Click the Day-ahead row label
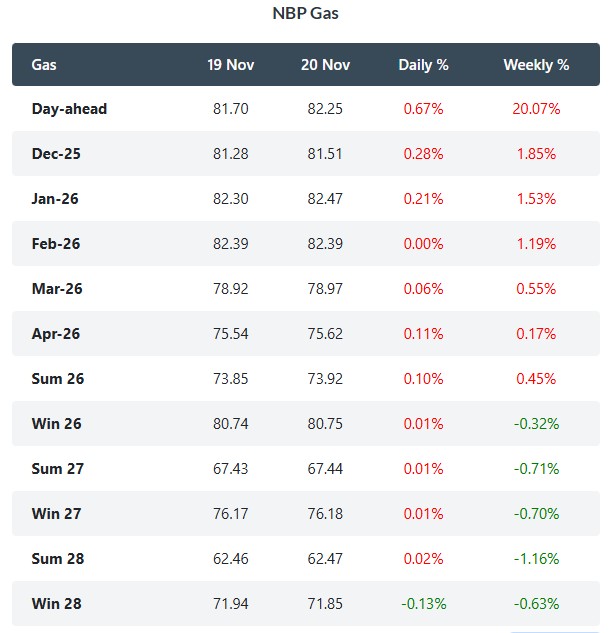 69,109
